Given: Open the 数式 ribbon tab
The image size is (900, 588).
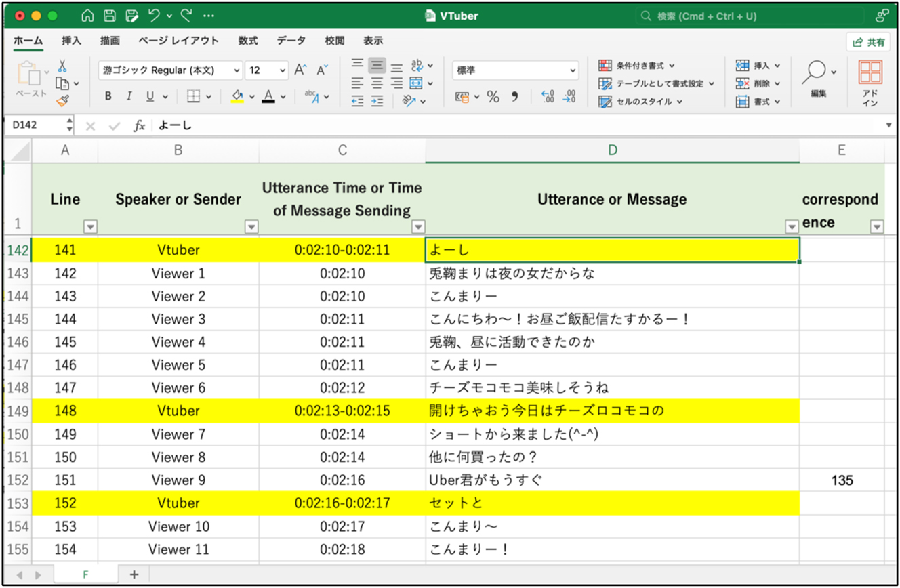Looking at the screenshot, I should [x=247, y=41].
